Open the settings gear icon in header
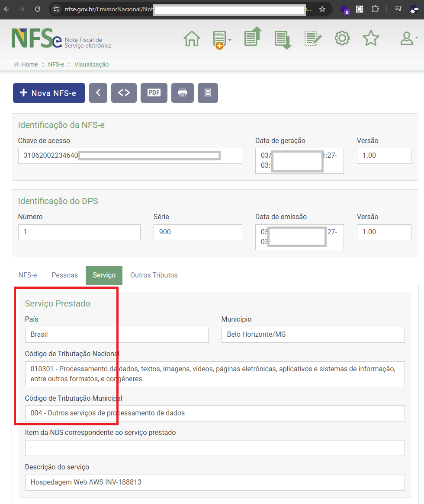The height and width of the screenshot is (504, 424). pos(342,38)
